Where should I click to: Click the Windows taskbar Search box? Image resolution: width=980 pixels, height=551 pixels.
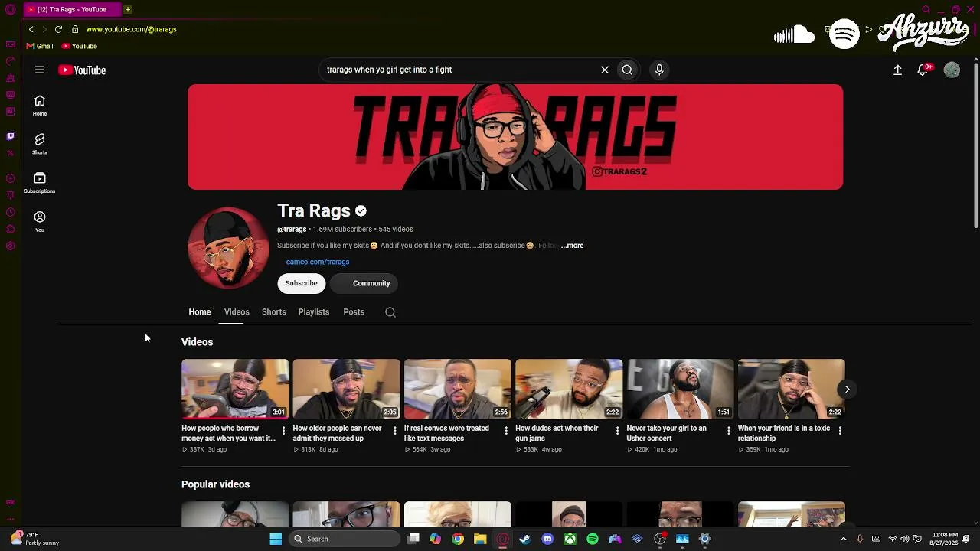tap(344, 539)
